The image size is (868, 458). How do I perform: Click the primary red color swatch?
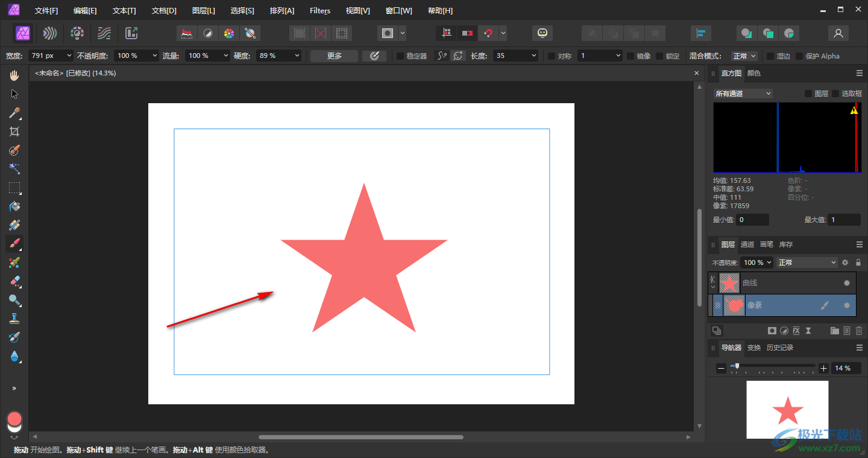tap(14, 419)
